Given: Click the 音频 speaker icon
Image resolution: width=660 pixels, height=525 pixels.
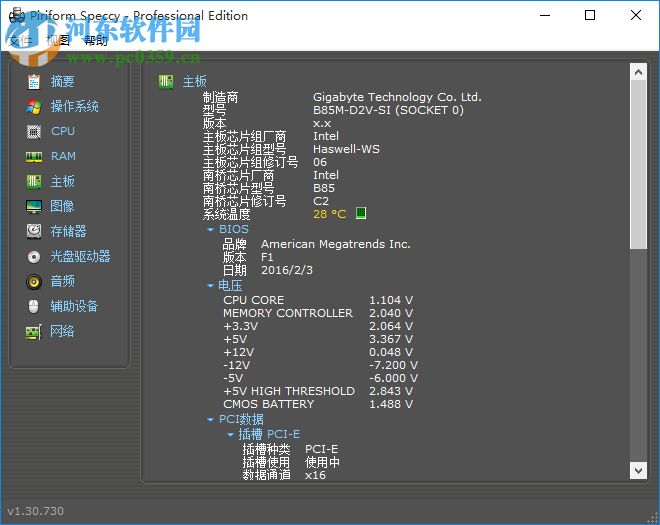Looking at the screenshot, I should [34, 281].
